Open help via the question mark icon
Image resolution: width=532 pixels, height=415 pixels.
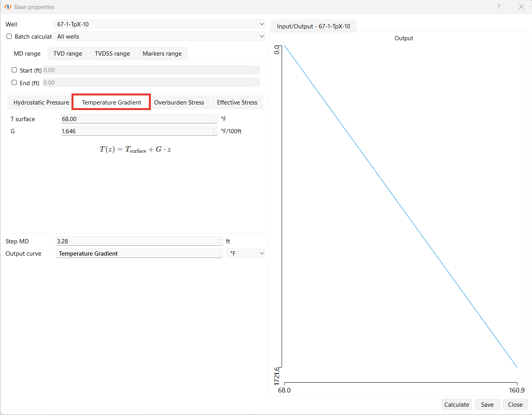point(498,7)
